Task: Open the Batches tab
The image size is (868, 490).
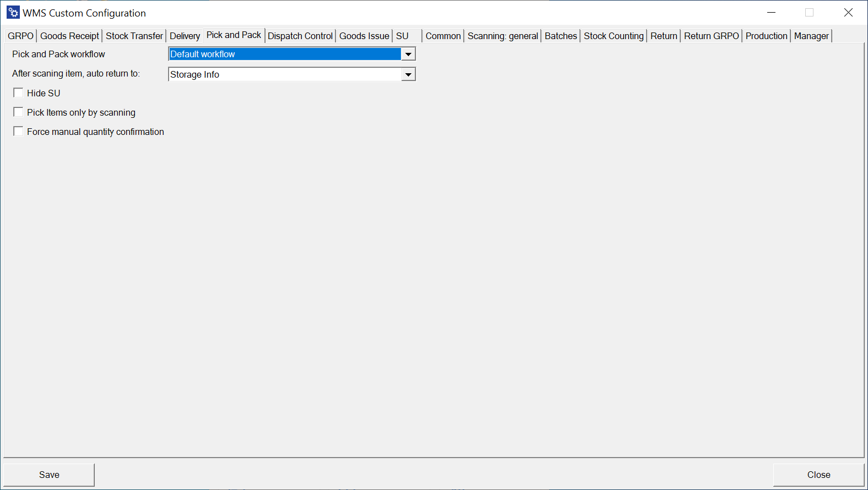Action: click(x=561, y=36)
